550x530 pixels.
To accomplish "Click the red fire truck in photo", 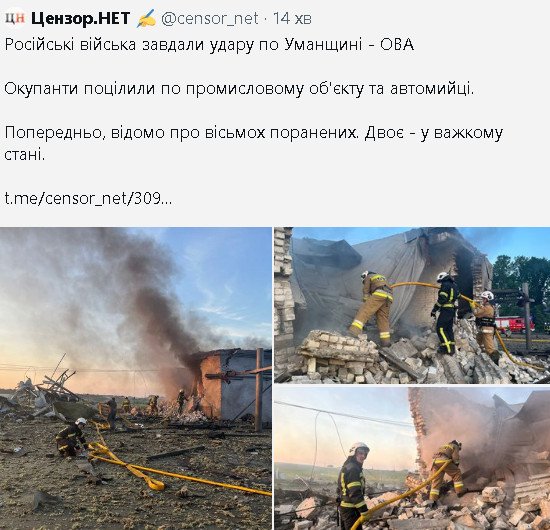I will point(515,325).
